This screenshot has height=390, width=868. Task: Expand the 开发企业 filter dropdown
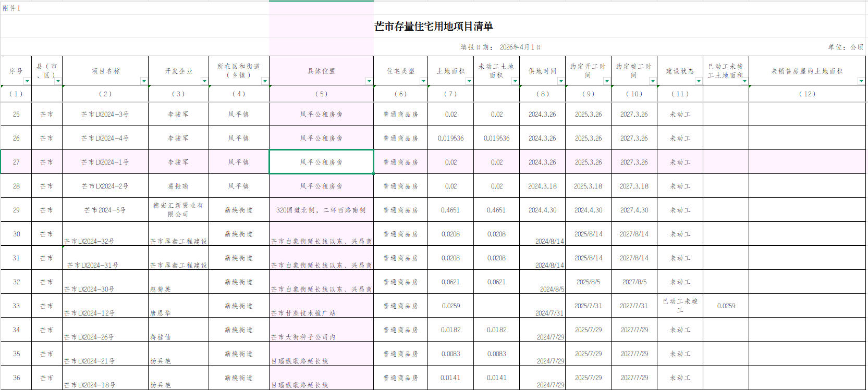(204, 81)
